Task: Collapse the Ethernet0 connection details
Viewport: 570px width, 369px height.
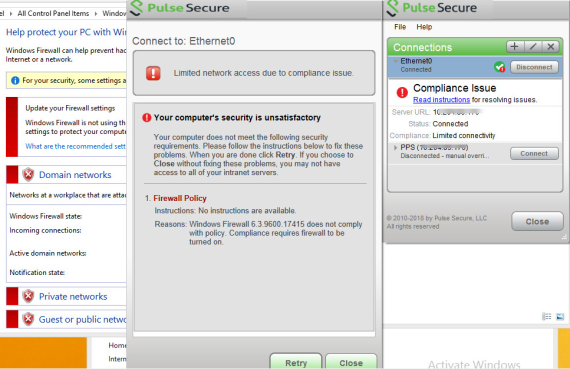Action: tap(396, 61)
